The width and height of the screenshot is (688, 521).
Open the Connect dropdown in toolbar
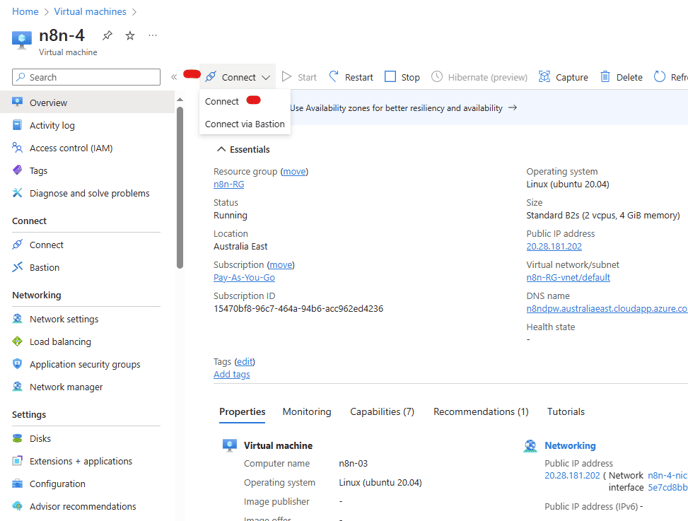[239, 77]
